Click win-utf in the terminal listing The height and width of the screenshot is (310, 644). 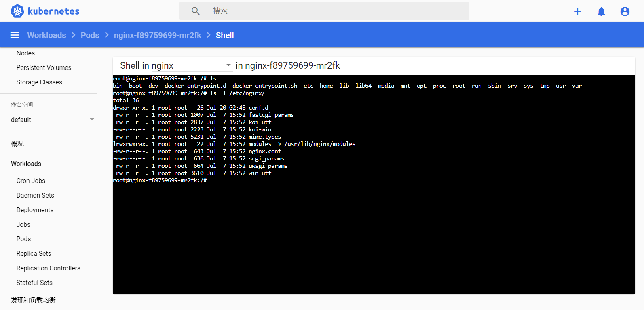(260, 173)
